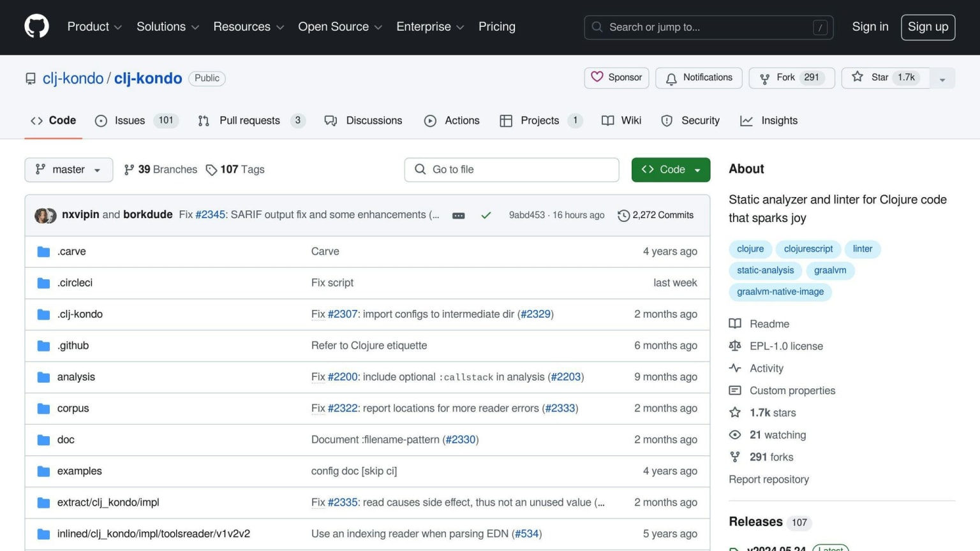Open the extract/clj_kondo/impl folder
The width and height of the screenshot is (980, 551).
(x=108, y=503)
